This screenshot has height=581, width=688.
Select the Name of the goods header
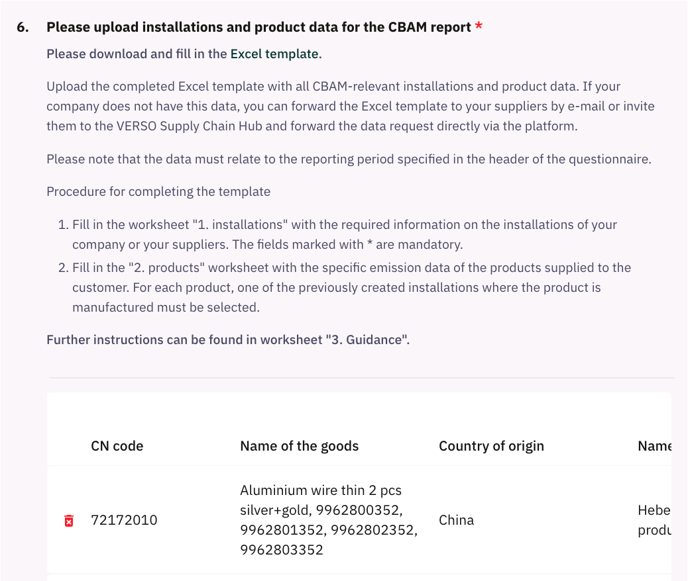tap(299, 446)
